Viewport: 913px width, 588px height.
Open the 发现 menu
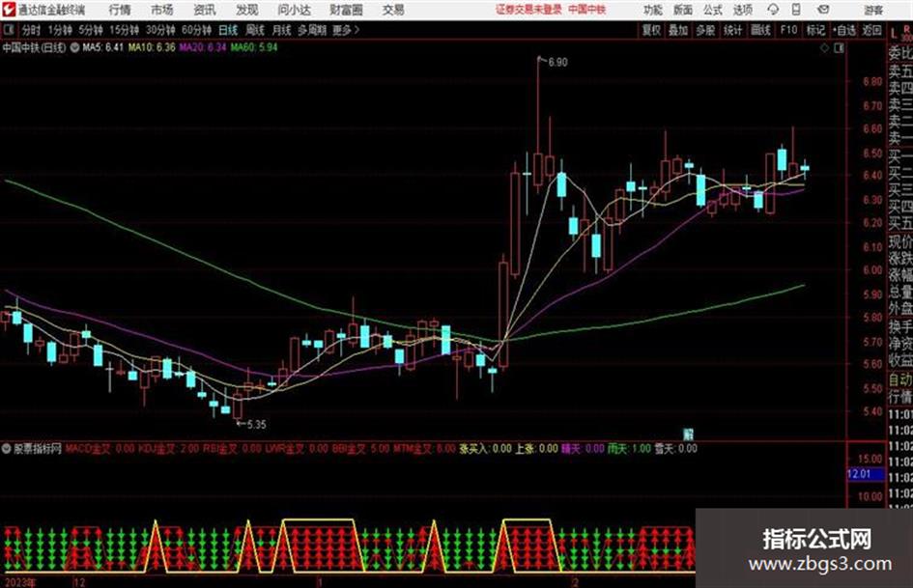(x=247, y=10)
